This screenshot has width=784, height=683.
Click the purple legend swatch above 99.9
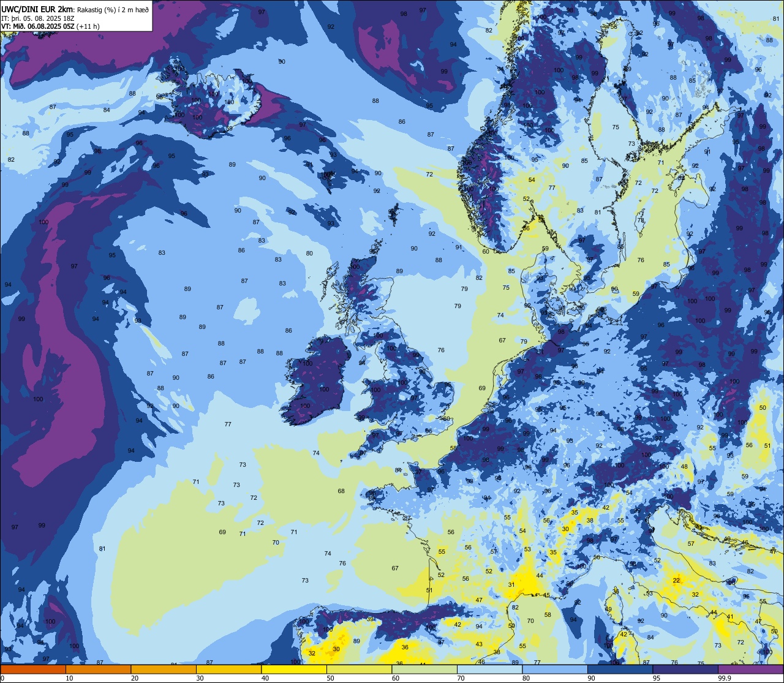[750, 669]
